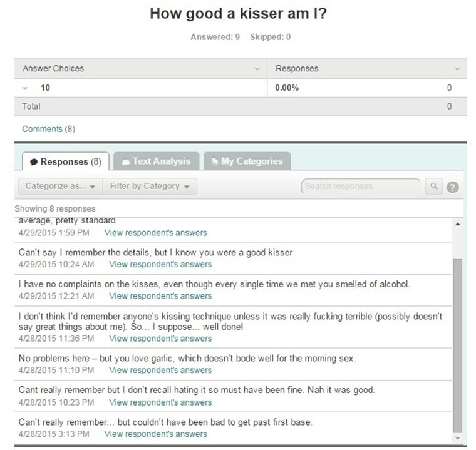Switch to the Text Analysis tab
The image size is (476, 450).
click(156, 161)
